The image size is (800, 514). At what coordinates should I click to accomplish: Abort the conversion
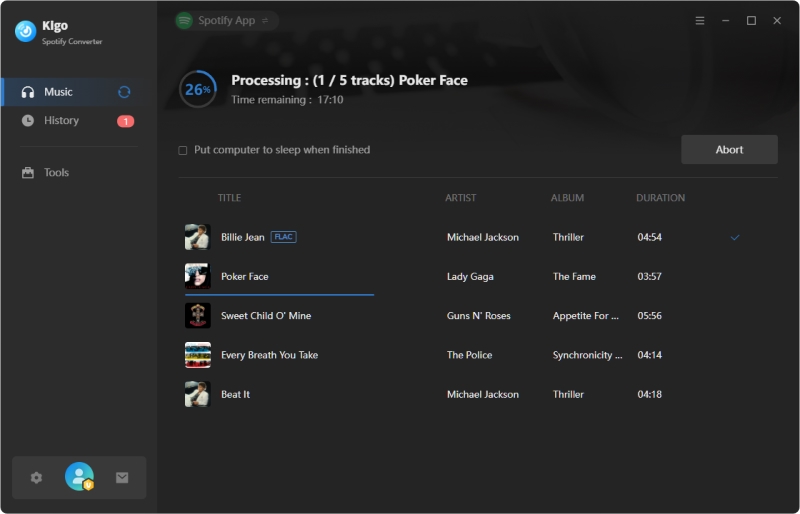point(729,150)
